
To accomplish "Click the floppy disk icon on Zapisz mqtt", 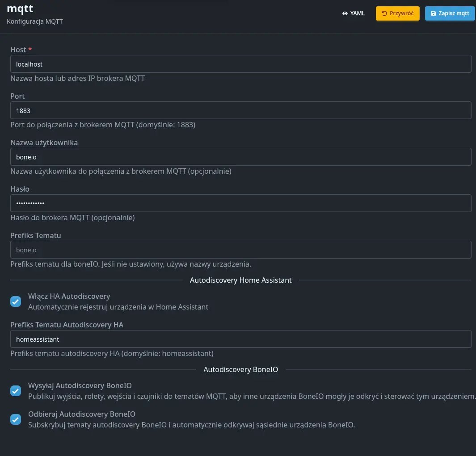I will 433,13.
